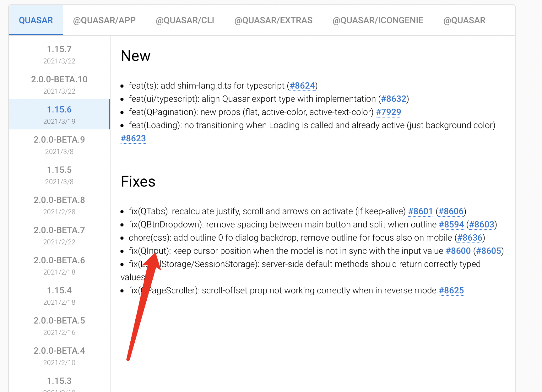Viewport: 542px width, 392px height.
Task: Select version 1.15.7 in the sidebar
Action: click(x=59, y=49)
